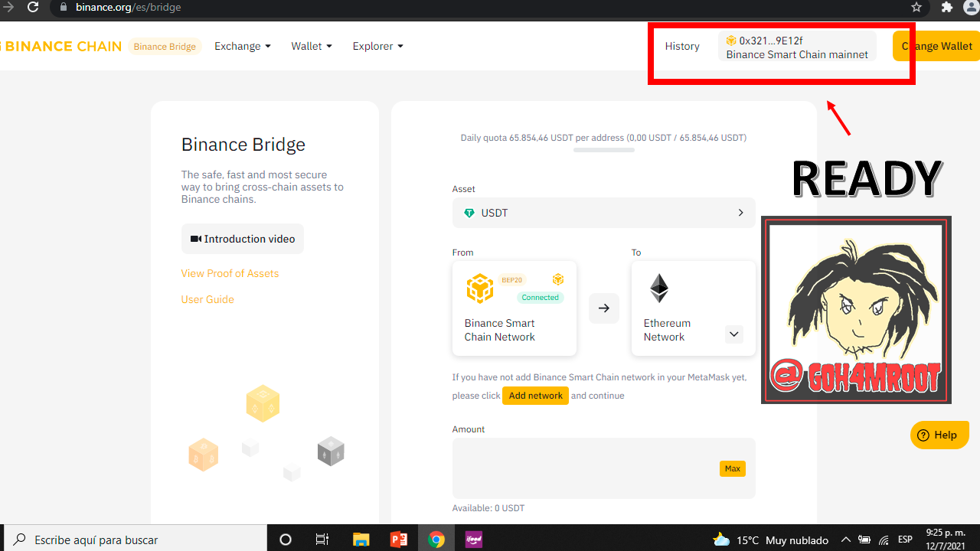Click the Ethereum diamond logo

point(659,289)
